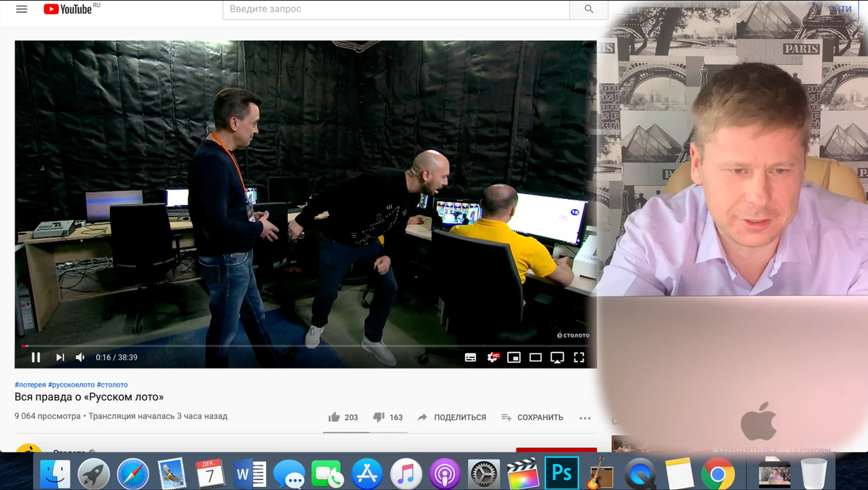This screenshot has height=490, width=868.
Task: Launch Safari from the Dock
Action: click(133, 474)
